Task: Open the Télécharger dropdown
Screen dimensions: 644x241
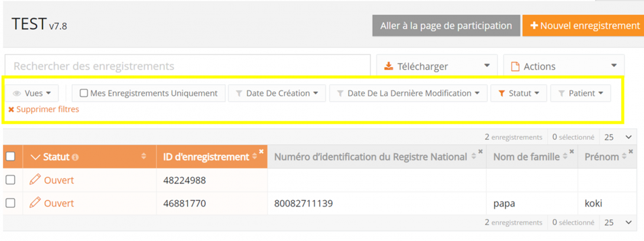Action: [x=437, y=66]
